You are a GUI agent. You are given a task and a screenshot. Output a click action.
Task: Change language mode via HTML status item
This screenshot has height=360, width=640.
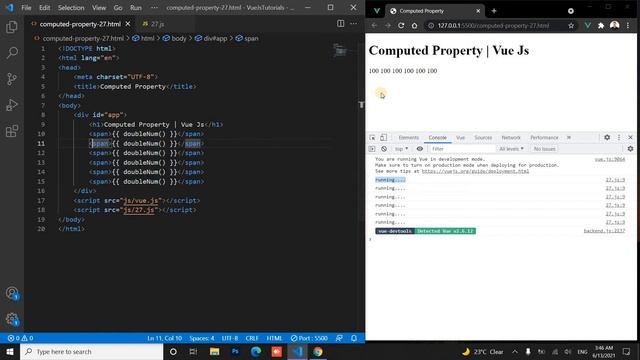tap(274, 338)
